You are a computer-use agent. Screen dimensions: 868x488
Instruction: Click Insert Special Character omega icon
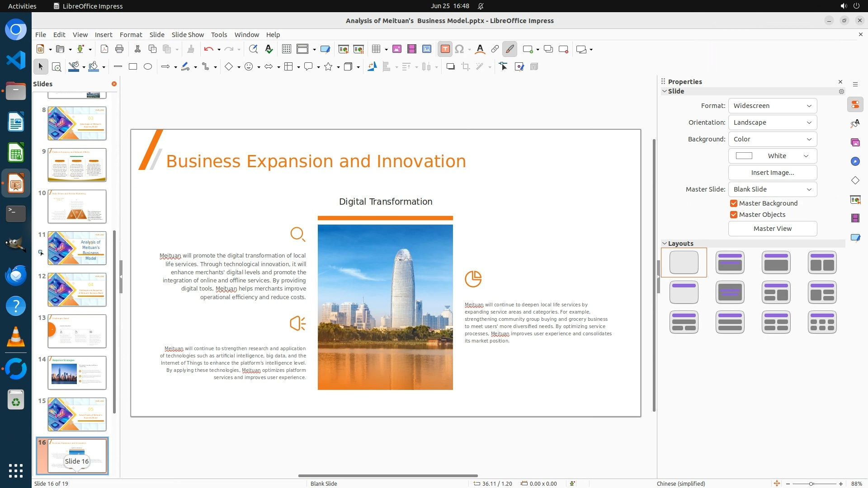click(x=459, y=49)
